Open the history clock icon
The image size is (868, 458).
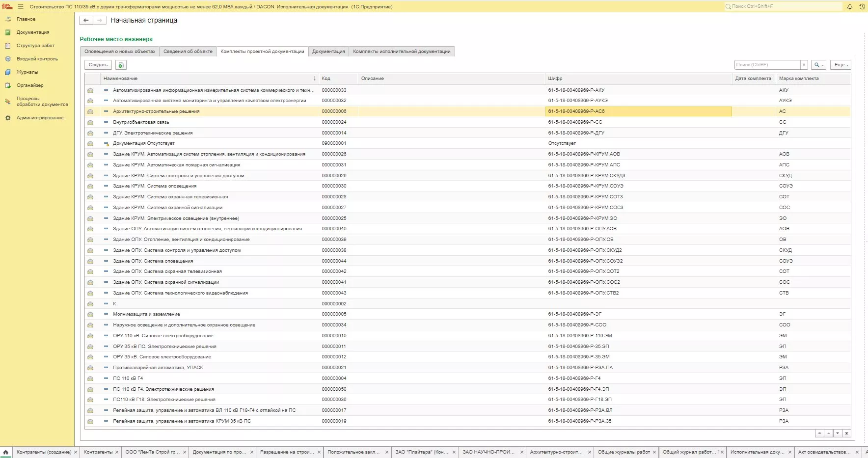tap(862, 6)
